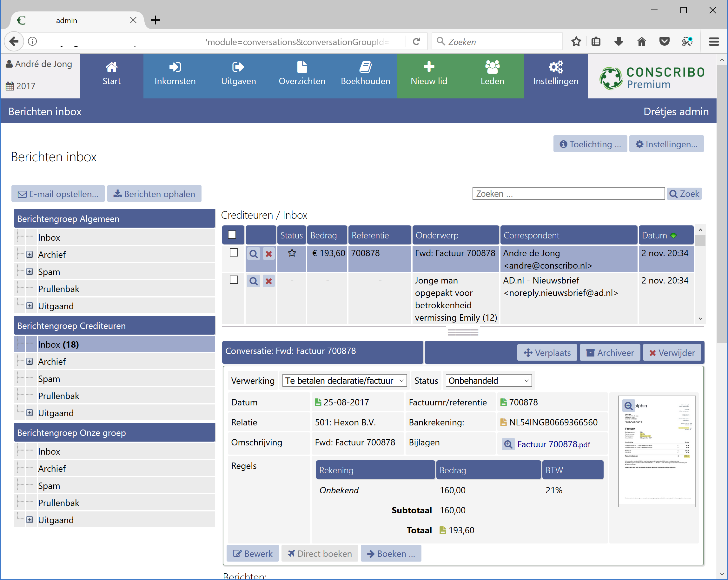Zoom the invoice preview with magnifier icon

point(628,405)
